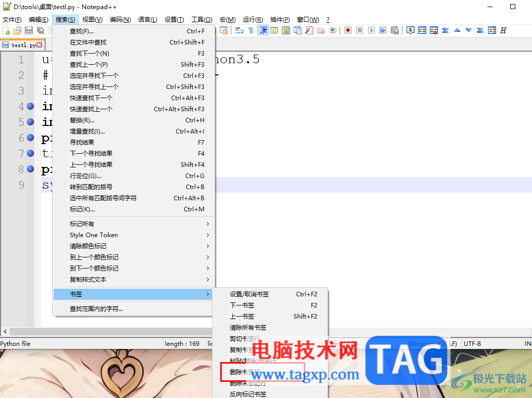The height and width of the screenshot is (398, 532).
Task: Select 替换(R)... menu entry
Action: pyautogui.click(x=133, y=120)
